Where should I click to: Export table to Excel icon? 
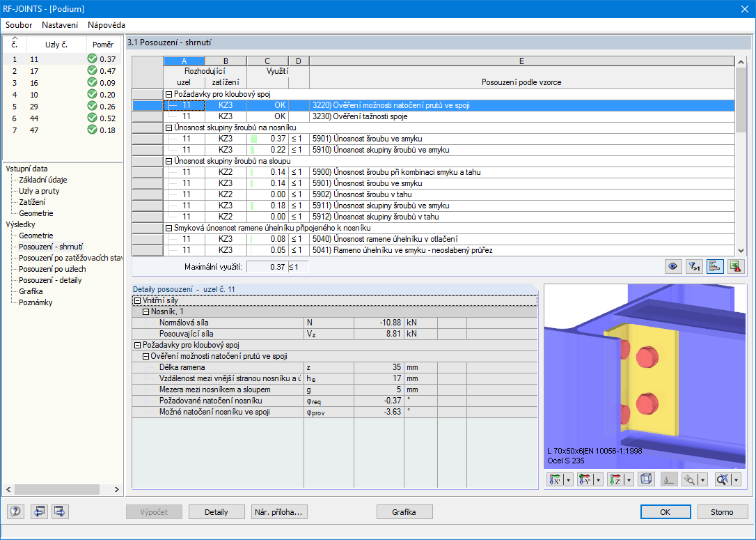[736, 266]
